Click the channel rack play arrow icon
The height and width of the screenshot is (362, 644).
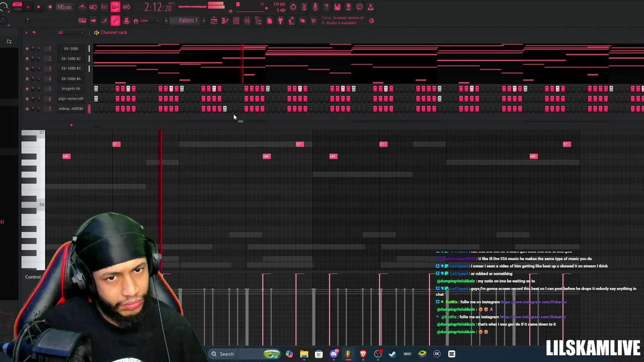click(26, 33)
